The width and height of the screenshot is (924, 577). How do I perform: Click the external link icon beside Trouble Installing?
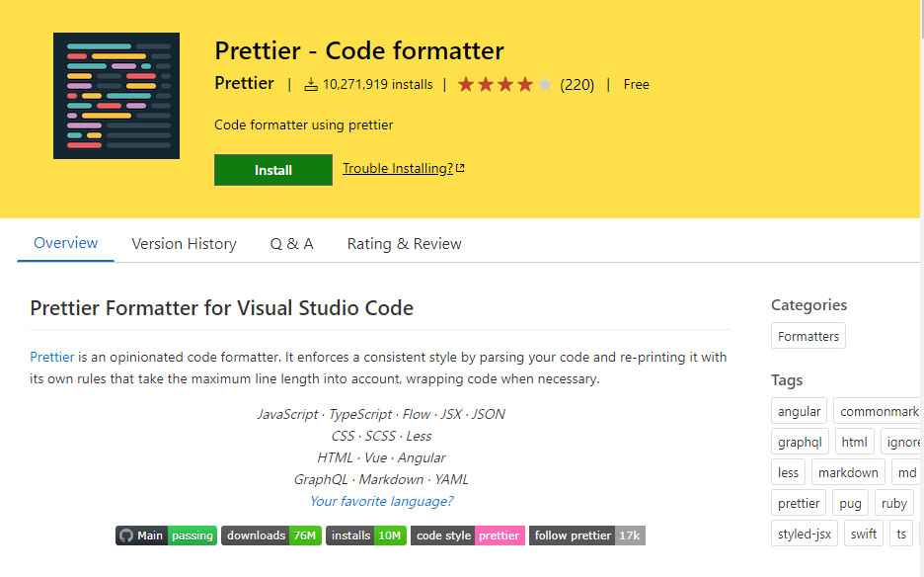(460, 168)
